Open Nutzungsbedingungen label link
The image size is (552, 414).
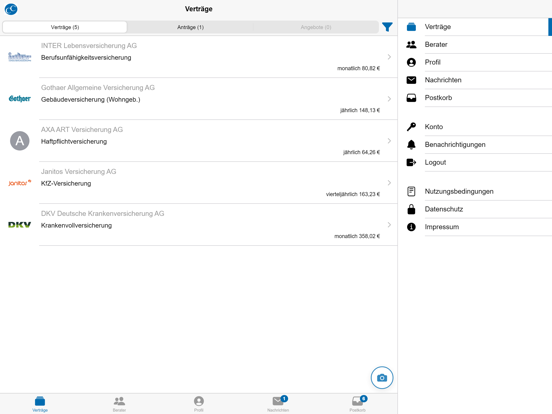point(459,192)
